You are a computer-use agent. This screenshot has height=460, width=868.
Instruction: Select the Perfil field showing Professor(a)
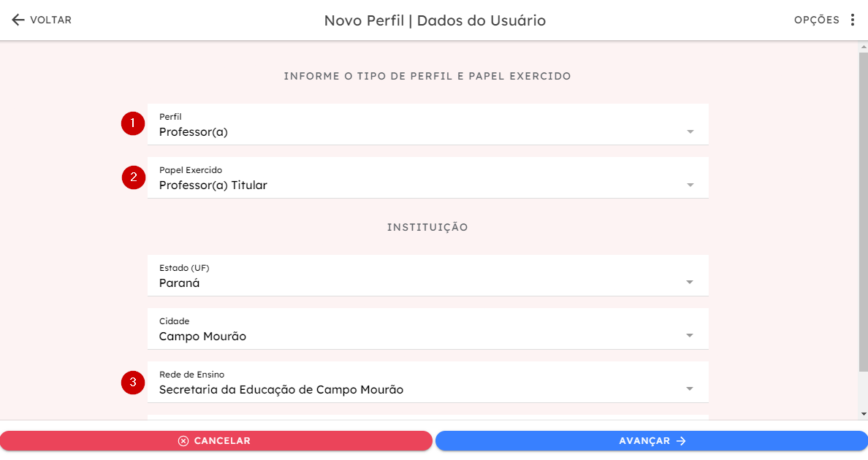[x=428, y=124]
